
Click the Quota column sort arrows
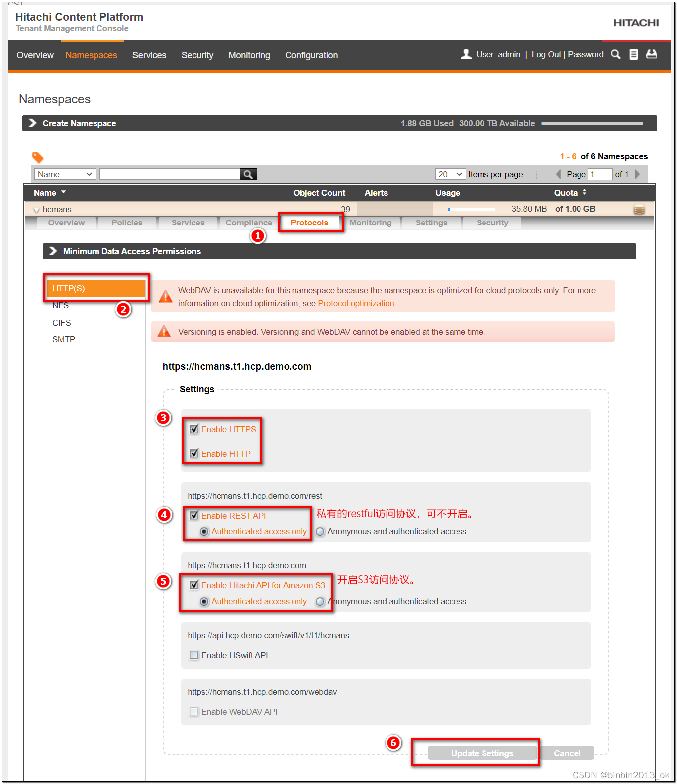(x=584, y=192)
